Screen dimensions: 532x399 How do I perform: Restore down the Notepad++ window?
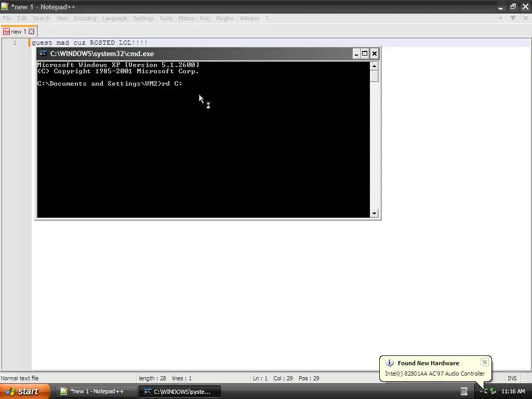click(513, 7)
